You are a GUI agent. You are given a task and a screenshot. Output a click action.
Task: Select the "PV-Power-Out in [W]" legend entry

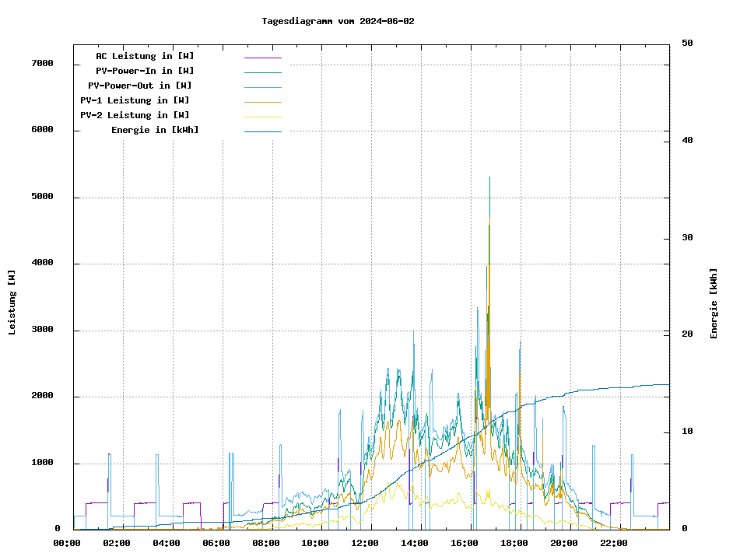[140, 86]
